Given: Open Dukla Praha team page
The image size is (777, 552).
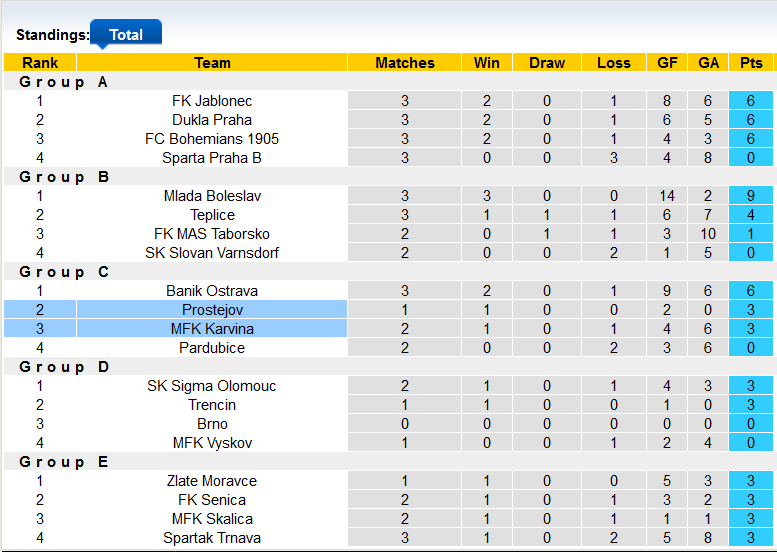Looking at the screenshot, I should point(212,120).
